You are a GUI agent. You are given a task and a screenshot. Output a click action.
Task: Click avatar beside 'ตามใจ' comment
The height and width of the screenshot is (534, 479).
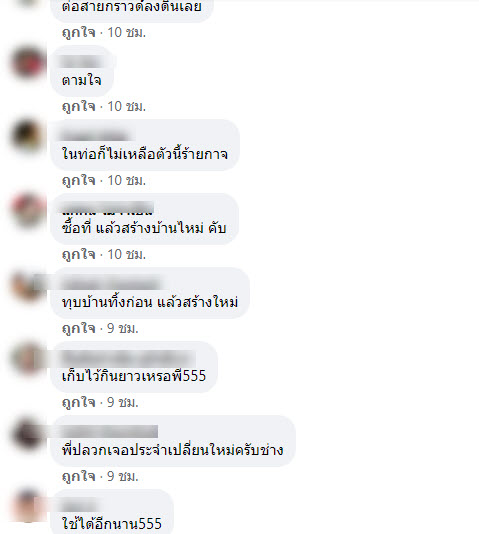point(28,63)
